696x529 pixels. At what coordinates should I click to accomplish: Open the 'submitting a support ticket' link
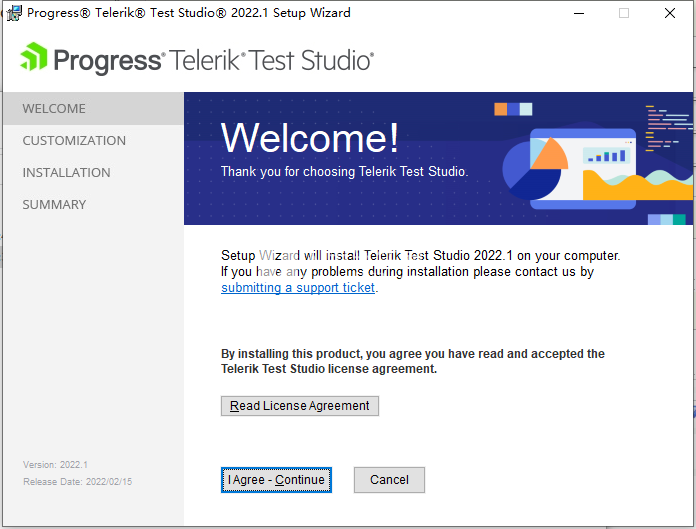(298, 288)
